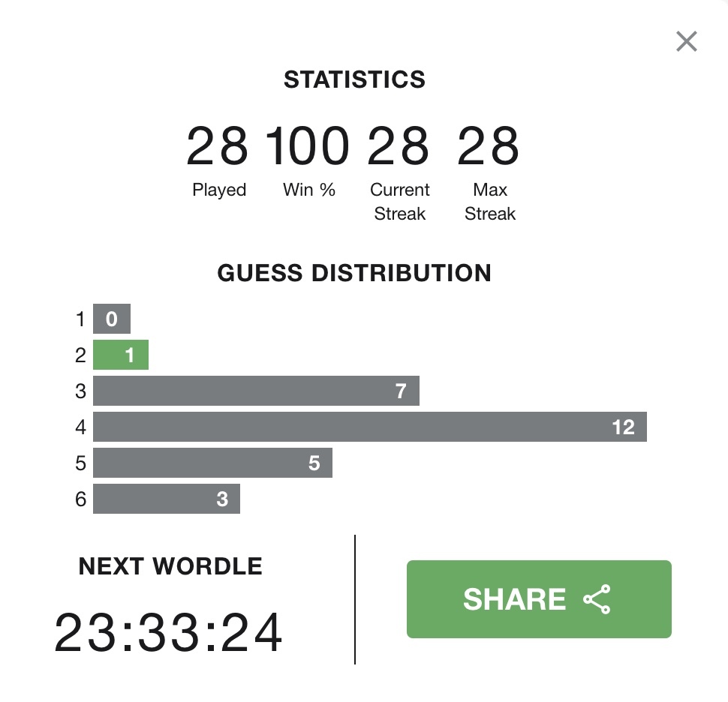728x702 pixels.
Task: Click the guess distribution bar showing 7
Action: tap(255, 391)
